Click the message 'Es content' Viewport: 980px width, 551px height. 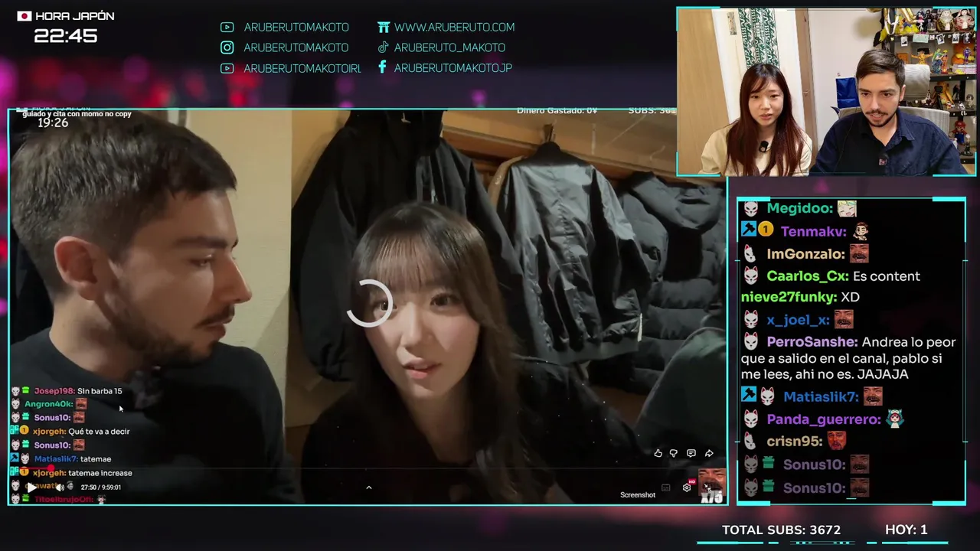pos(887,276)
